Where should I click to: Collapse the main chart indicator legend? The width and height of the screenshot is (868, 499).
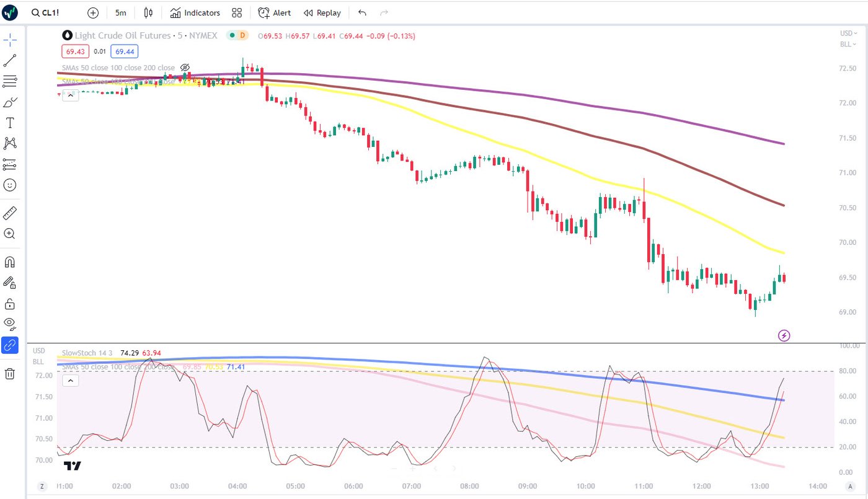pyautogui.click(x=71, y=95)
